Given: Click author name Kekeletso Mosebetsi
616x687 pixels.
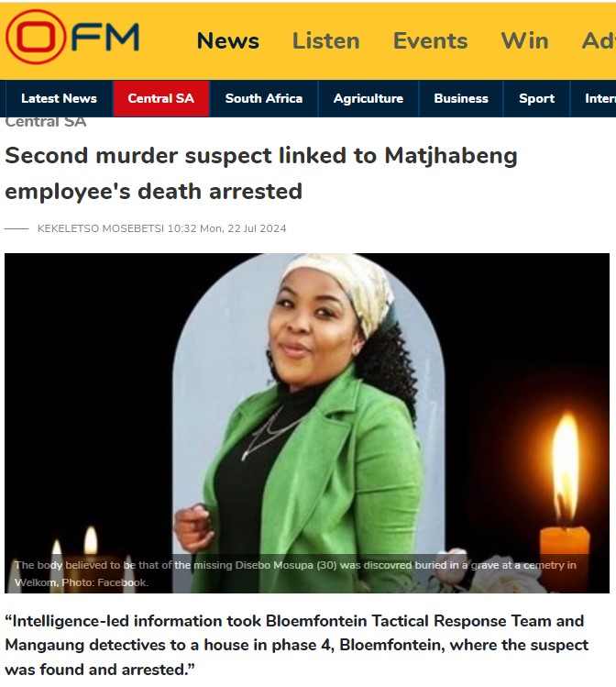Looking at the screenshot, I should point(101,228).
